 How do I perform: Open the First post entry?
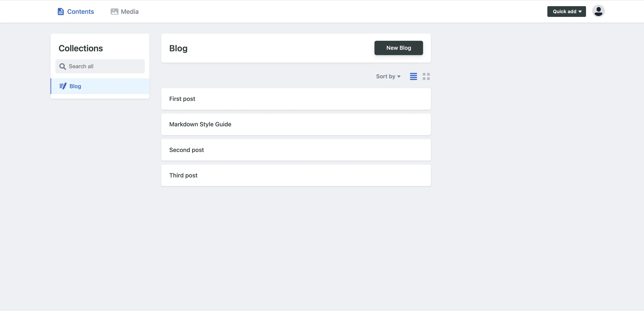pyautogui.click(x=296, y=99)
